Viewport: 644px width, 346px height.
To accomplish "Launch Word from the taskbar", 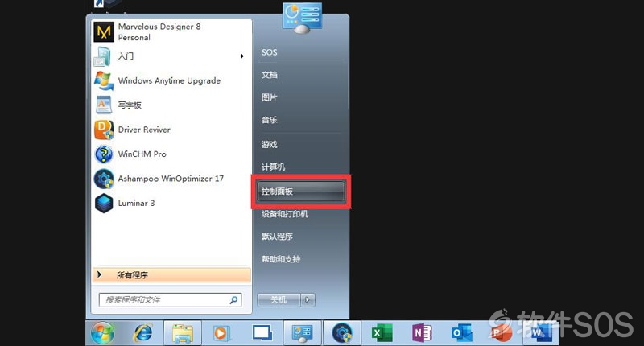I will pos(541,333).
